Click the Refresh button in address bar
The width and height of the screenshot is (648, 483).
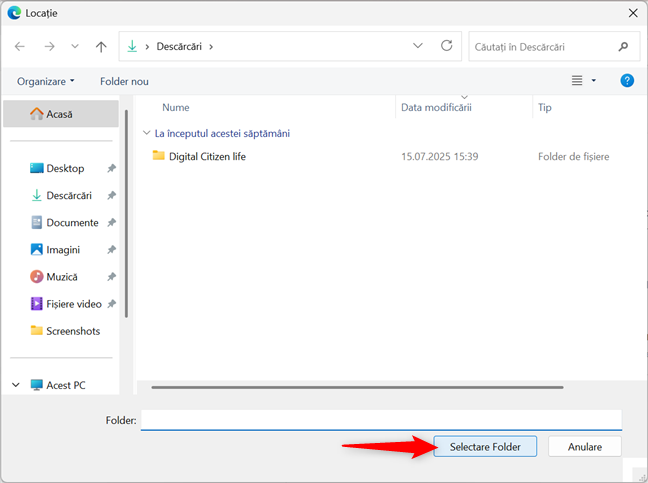pos(447,46)
